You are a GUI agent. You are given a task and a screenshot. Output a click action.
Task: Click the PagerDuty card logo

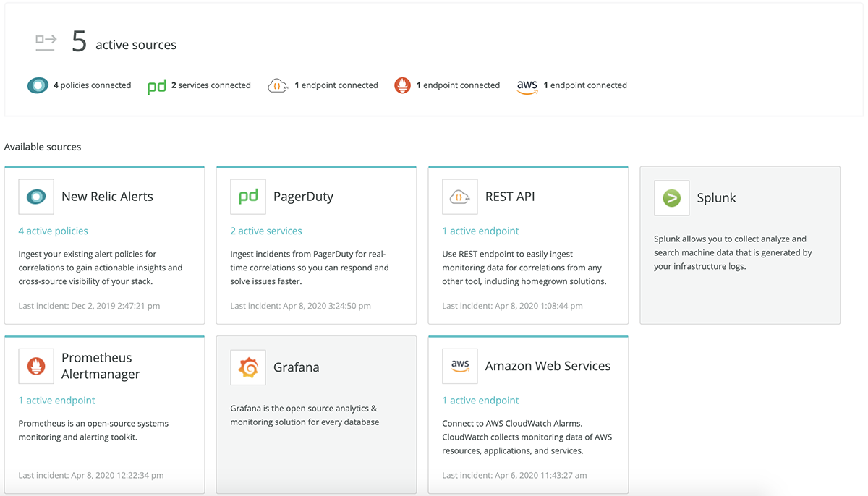click(248, 197)
